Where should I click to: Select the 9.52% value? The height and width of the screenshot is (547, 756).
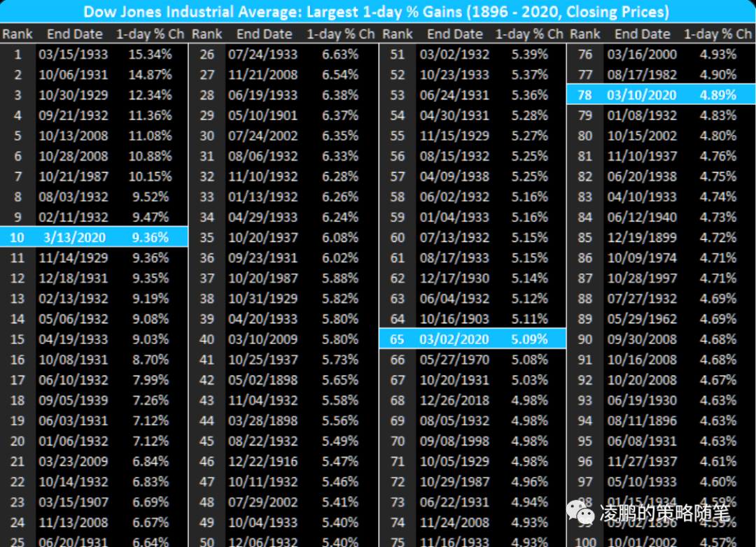pos(151,197)
